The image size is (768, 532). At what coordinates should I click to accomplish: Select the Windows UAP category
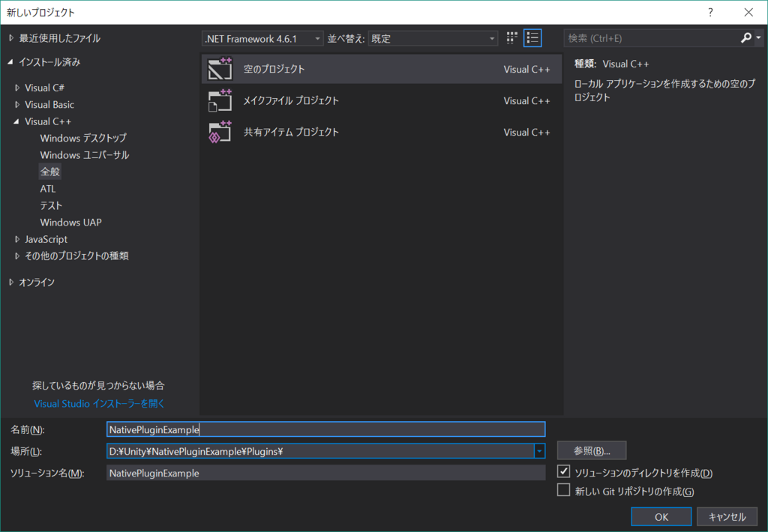click(71, 223)
